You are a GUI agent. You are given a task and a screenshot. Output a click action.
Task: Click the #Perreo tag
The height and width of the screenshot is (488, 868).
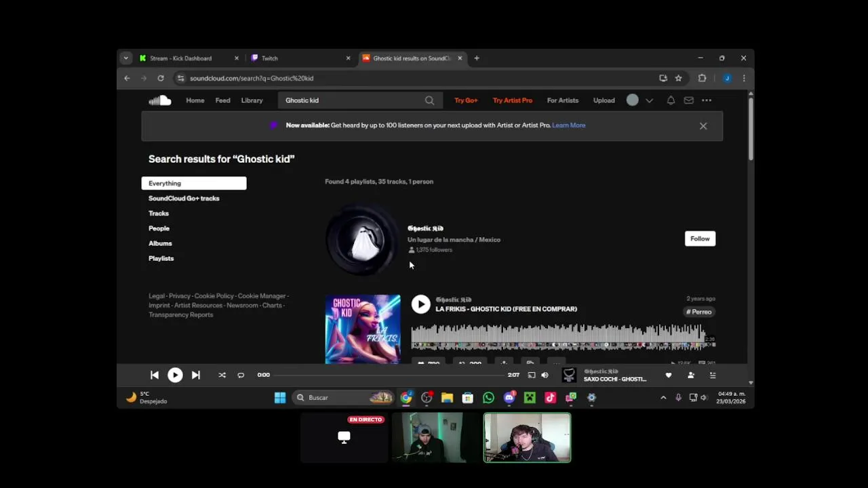point(698,312)
